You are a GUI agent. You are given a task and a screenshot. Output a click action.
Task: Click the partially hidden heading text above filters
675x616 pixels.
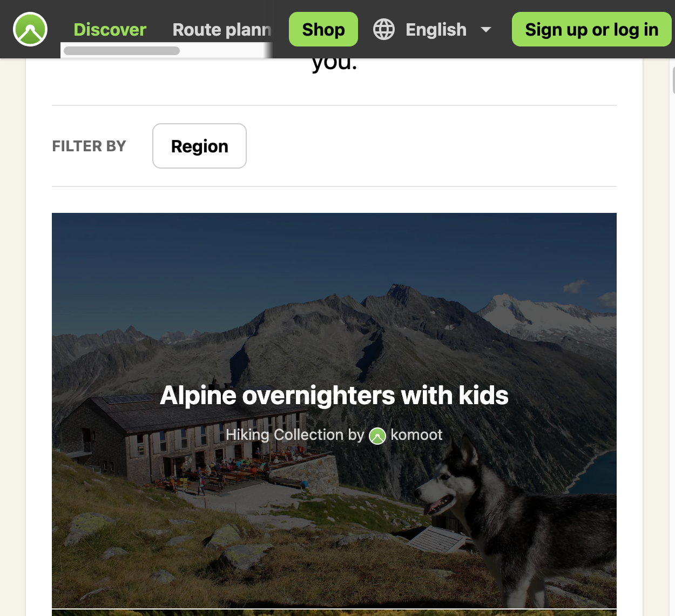tap(334, 64)
